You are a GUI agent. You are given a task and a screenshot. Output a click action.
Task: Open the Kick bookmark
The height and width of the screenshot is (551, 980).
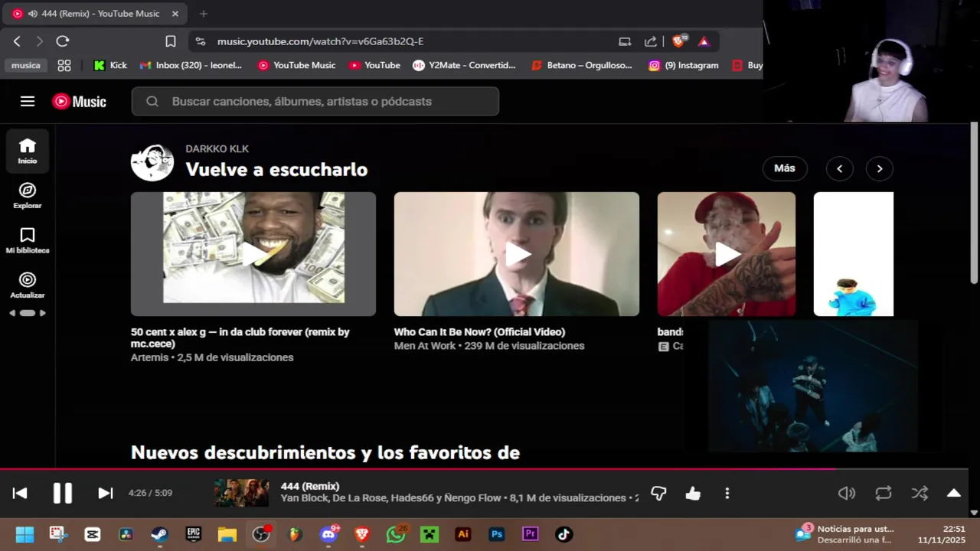coord(110,65)
